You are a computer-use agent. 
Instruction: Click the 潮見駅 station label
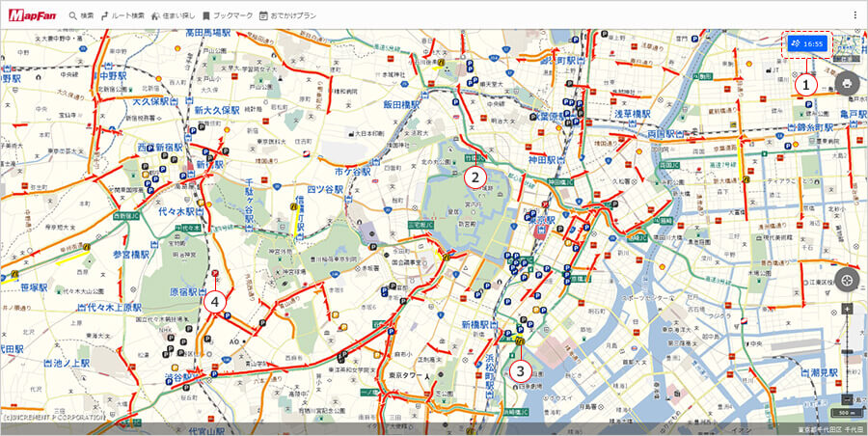click(x=825, y=372)
